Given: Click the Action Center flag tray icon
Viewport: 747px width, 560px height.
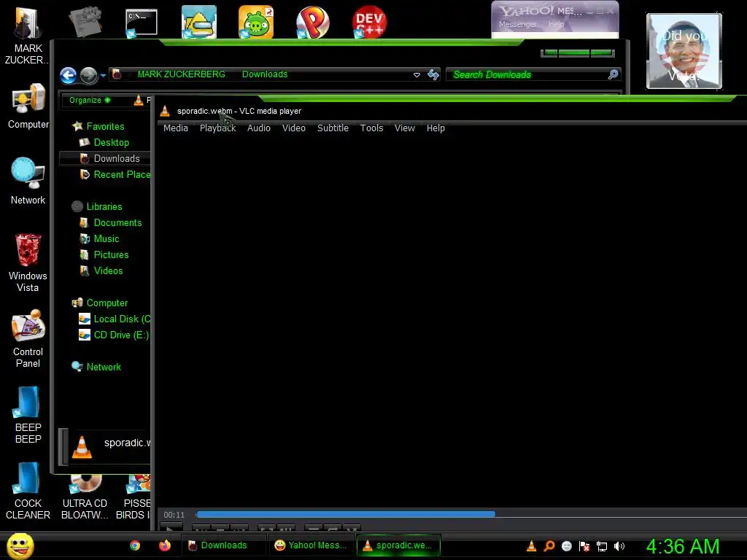Looking at the screenshot, I should (584, 545).
